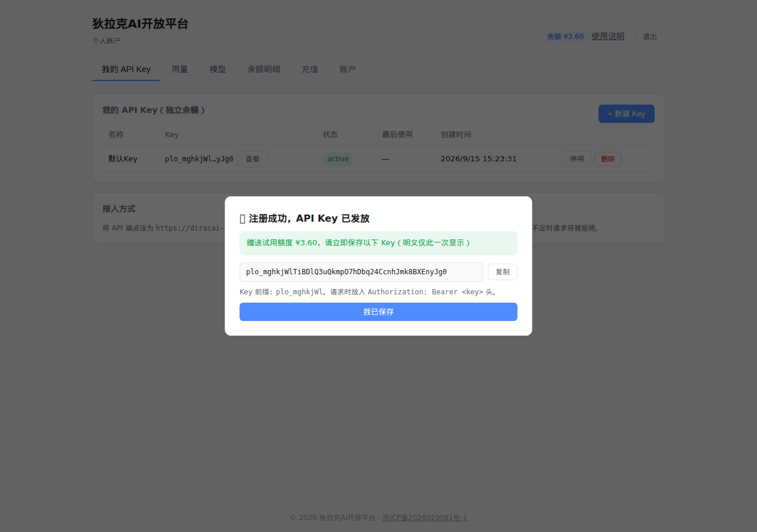
Task: Open the 账户 tab
Action: pos(348,69)
